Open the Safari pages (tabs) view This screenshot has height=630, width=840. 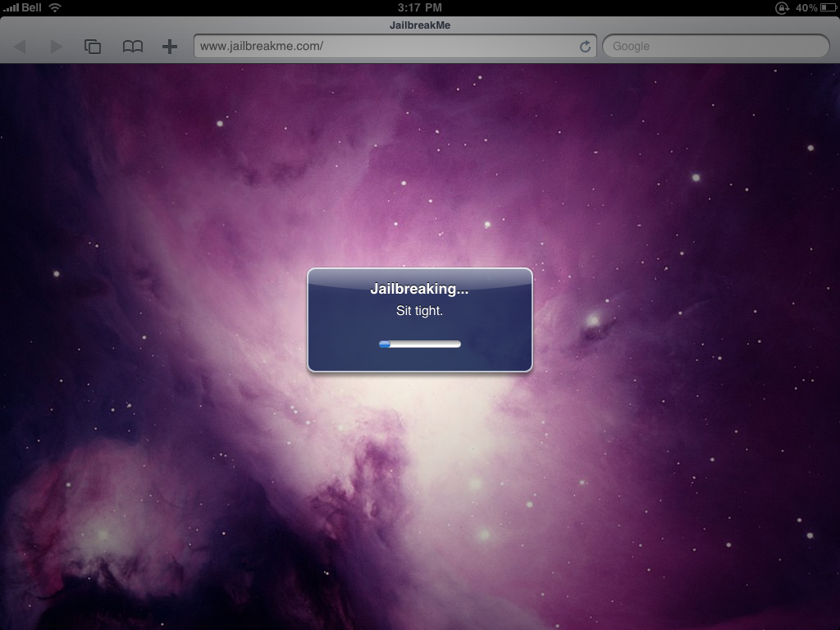click(x=93, y=47)
